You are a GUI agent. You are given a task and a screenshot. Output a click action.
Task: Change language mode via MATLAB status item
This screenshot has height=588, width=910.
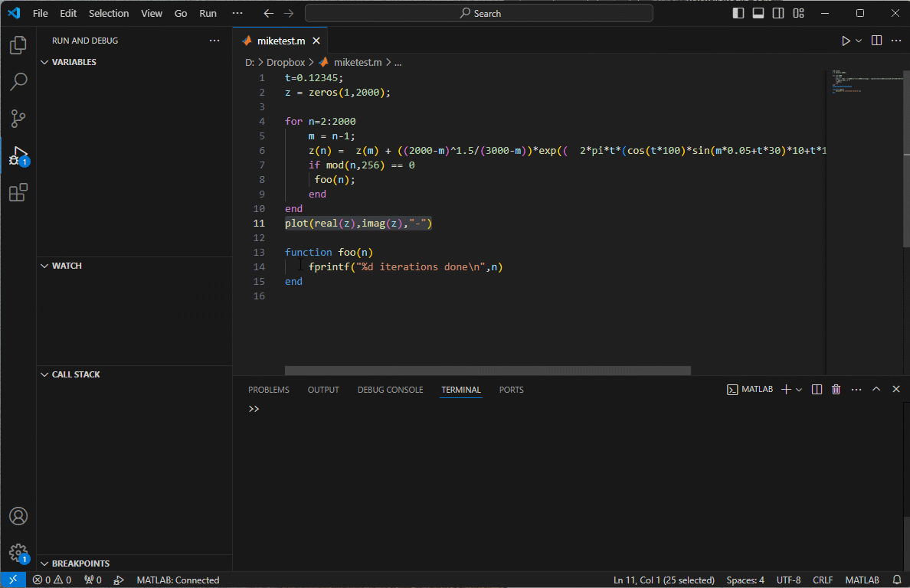(x=862, y=580)
